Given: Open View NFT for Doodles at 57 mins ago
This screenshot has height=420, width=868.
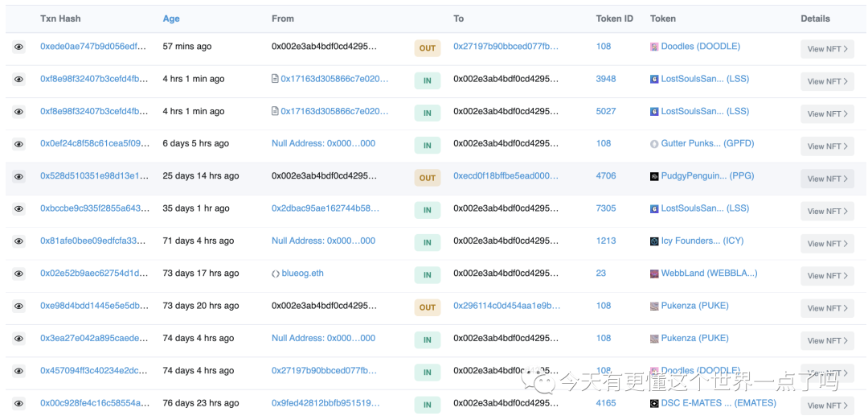Looking at the screenshot, I should (827, 49).
